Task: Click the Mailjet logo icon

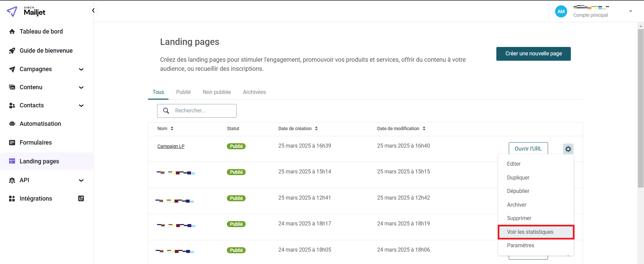Action: pyautogui.click(x=12, y=11)
